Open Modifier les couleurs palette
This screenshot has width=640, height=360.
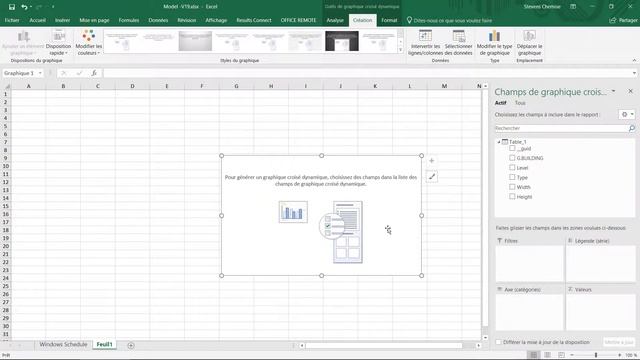[89, 42]
